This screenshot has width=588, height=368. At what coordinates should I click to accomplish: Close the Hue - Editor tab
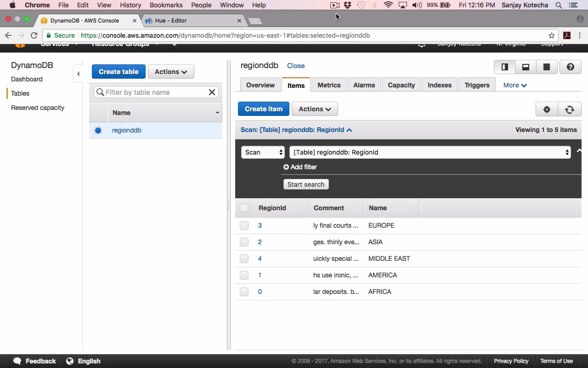click(x=239, y=21)
